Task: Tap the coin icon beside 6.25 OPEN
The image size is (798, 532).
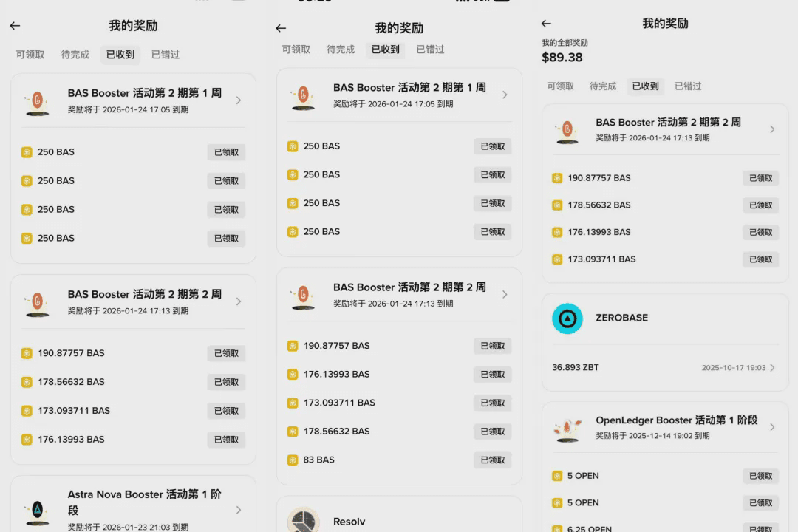Action: pos(557,528)
